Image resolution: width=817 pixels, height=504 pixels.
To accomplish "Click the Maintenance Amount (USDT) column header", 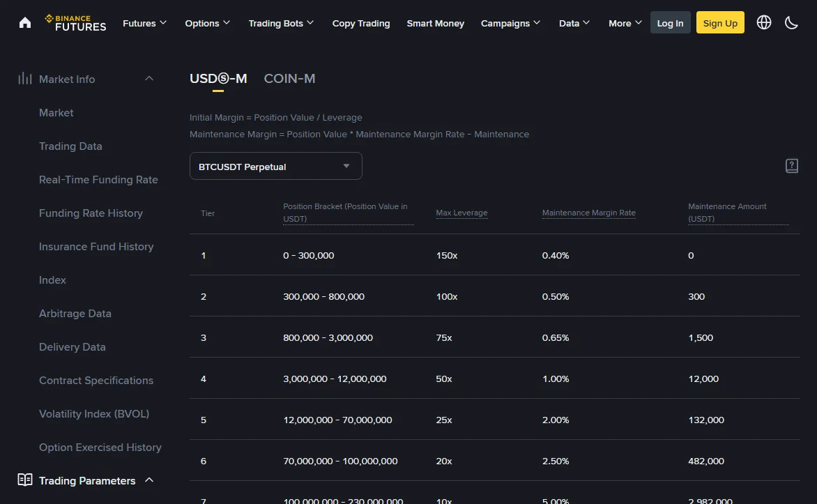I will coord(738,213).
